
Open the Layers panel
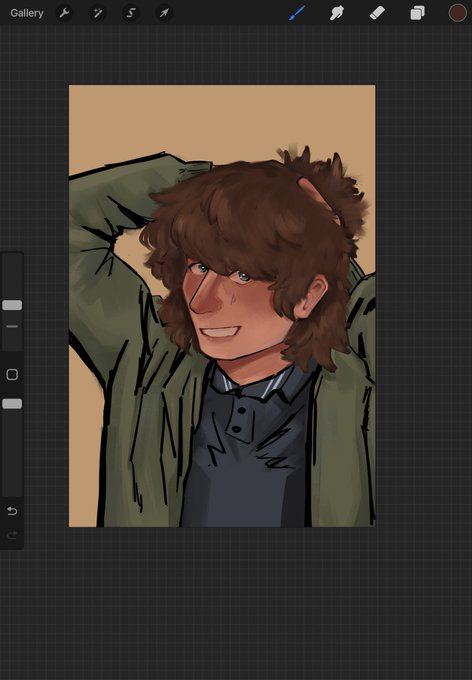click(x=417, y=13)
